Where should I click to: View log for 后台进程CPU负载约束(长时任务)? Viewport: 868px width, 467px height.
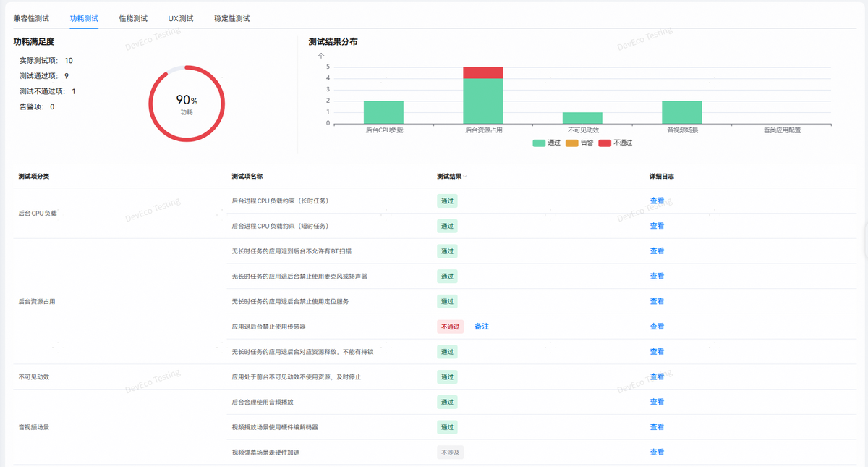click(657, 201)
